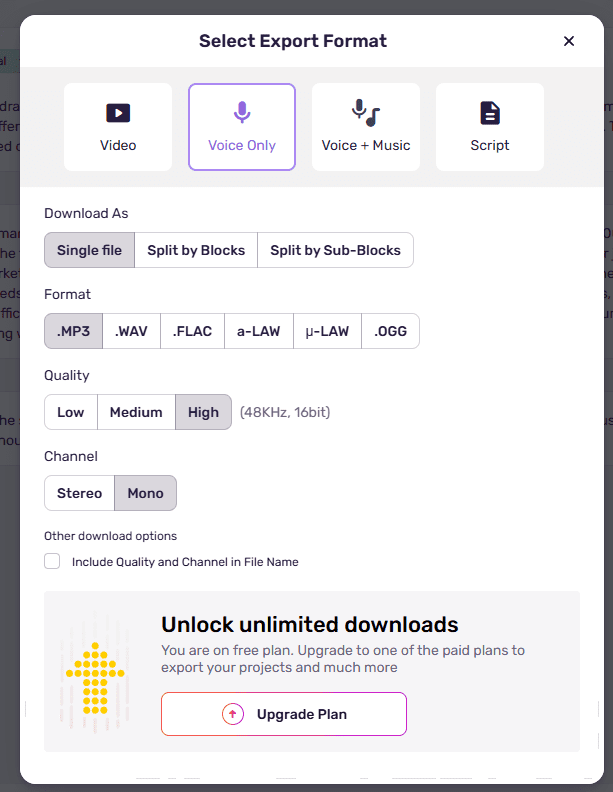The image size is (613, 792).
Task: Choose the Voice Only export format
Action: click(242, 127)
